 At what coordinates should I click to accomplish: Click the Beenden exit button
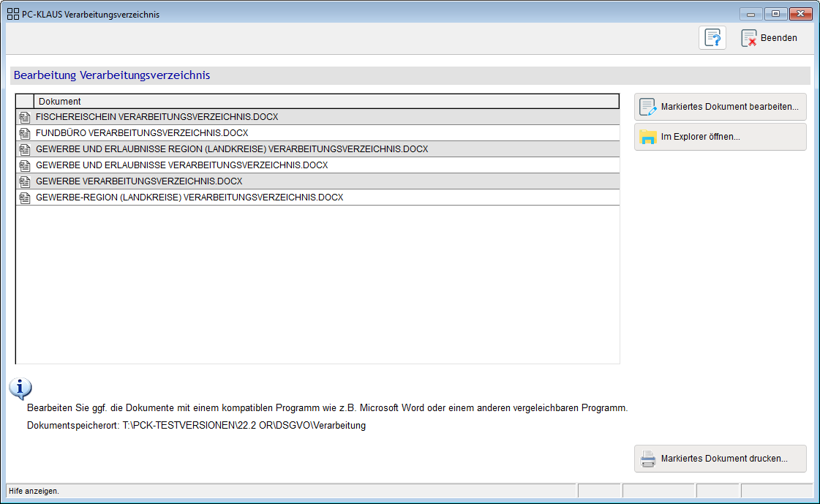pyautogui.click(x=770, y=38)
